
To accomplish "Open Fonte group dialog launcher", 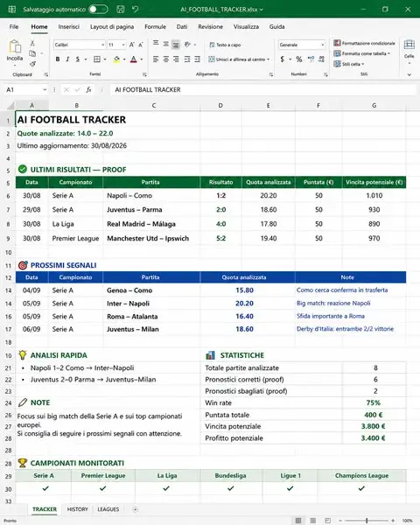I will [x=144, y=74].
